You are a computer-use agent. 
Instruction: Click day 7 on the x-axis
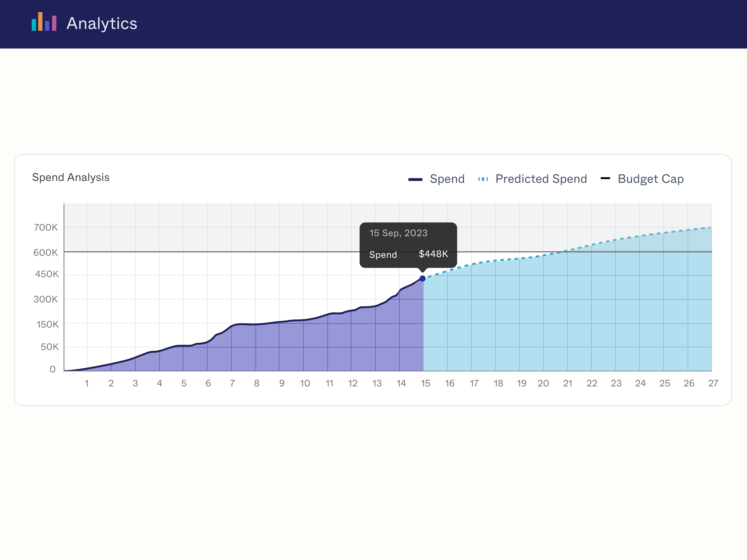tap(232, 383)
